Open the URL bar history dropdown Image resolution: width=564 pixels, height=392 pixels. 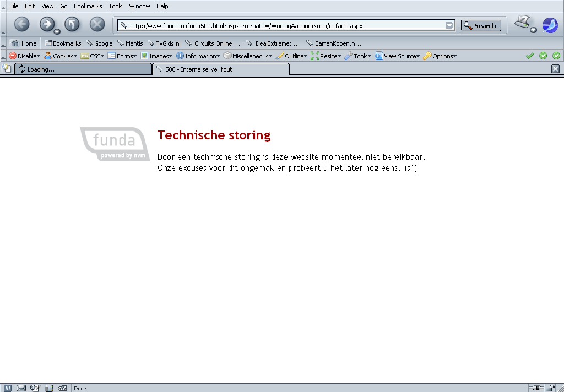coord(449,25)
